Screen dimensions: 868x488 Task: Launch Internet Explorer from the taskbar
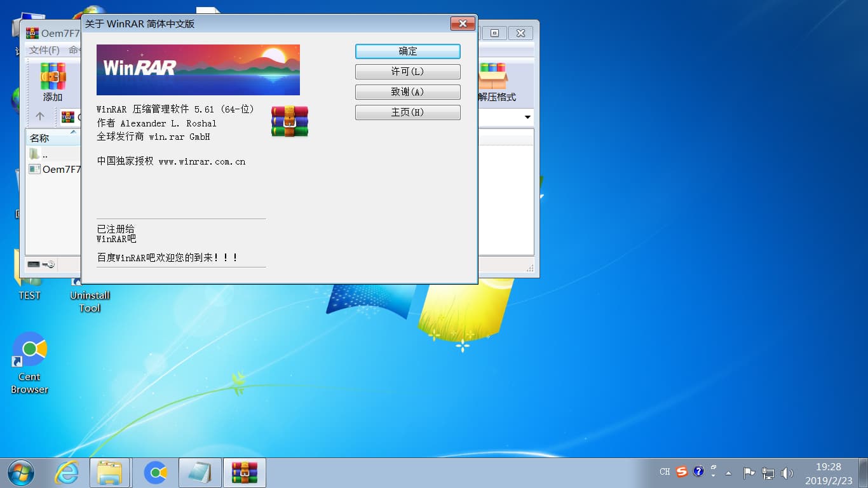click(66, 473)
